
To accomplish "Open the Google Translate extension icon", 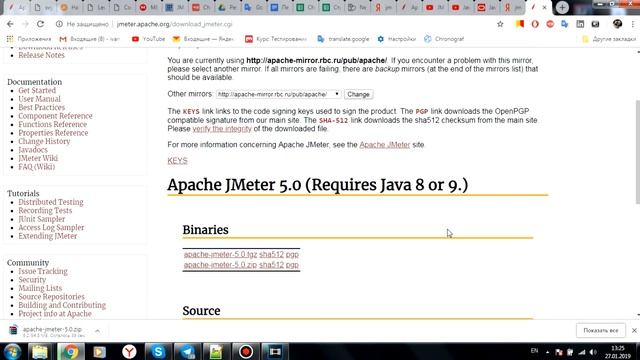I will [564, 24].
